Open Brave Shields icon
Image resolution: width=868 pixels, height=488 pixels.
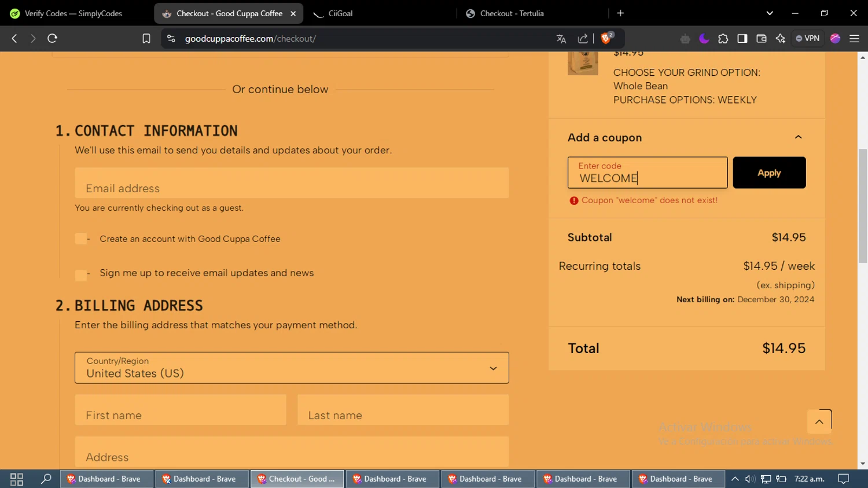click(606, 38)
